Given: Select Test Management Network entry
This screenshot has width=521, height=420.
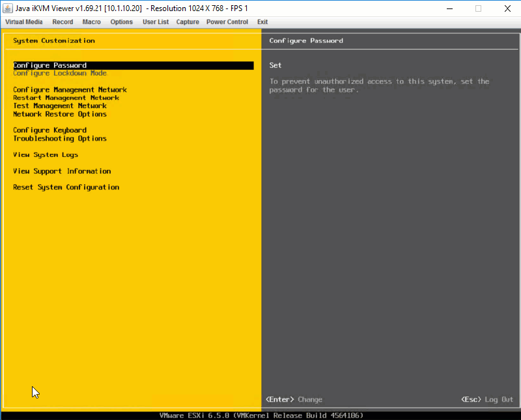Looking at the screenshot, I should coord(61,105).
